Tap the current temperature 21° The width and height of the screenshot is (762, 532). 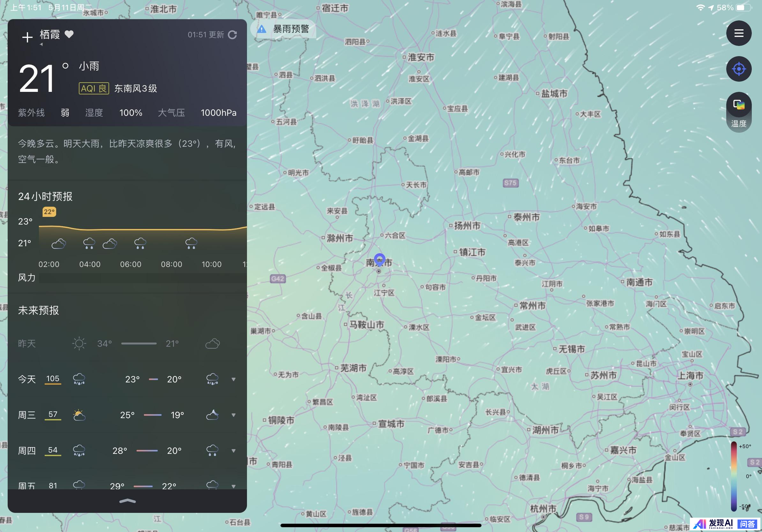[43, 78]
